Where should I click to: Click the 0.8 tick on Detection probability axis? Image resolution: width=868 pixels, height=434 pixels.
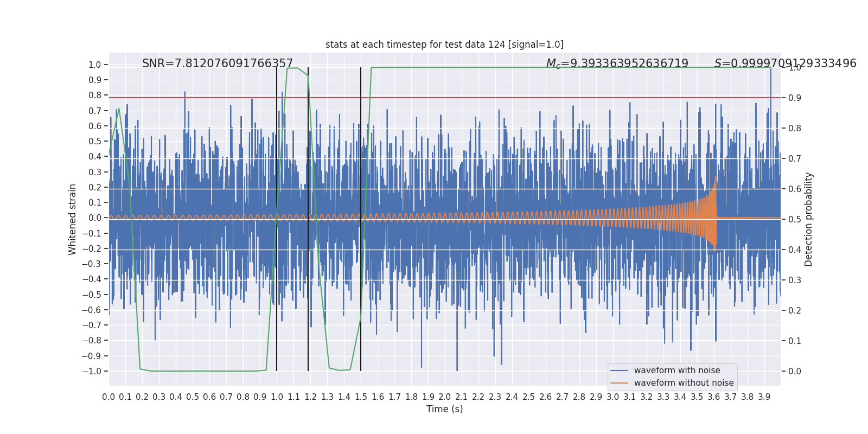tap(795, 129)
